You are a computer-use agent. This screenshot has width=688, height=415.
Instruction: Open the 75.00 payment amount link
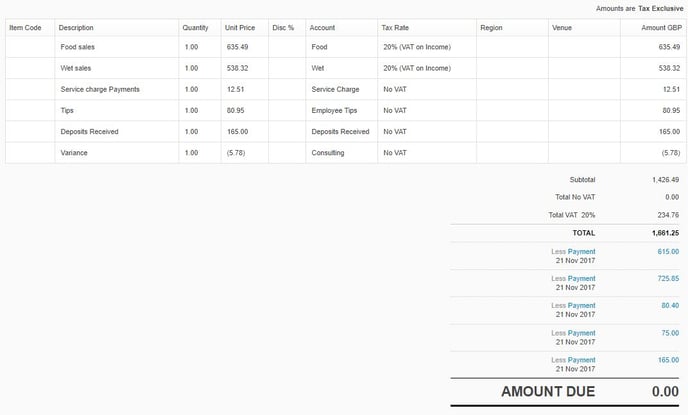tap(670, 333)
